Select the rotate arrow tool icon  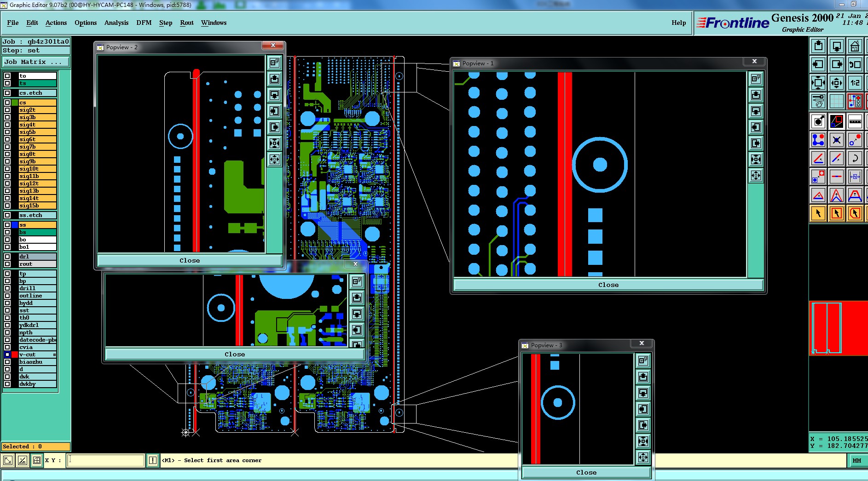(855, 158)
